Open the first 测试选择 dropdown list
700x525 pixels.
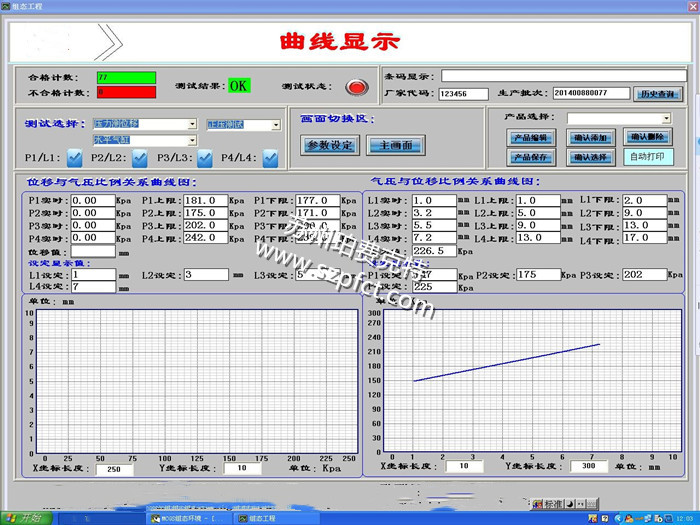coord(191,125)
